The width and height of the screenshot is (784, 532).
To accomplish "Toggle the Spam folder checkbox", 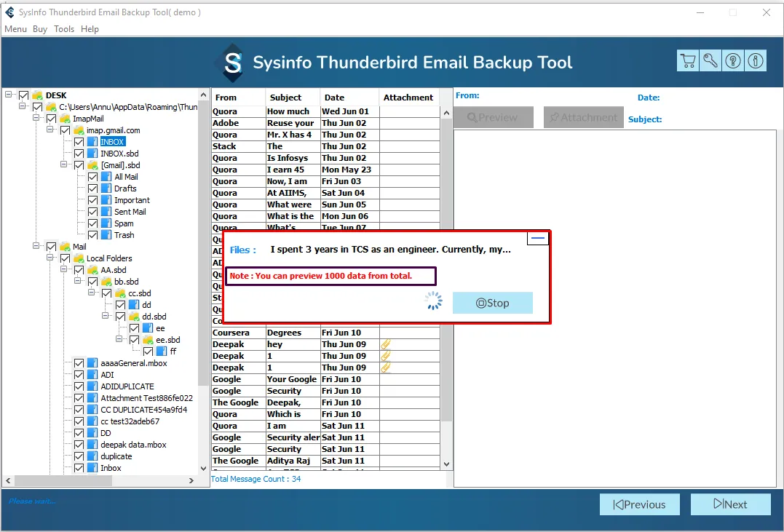I will pos(92,223).
